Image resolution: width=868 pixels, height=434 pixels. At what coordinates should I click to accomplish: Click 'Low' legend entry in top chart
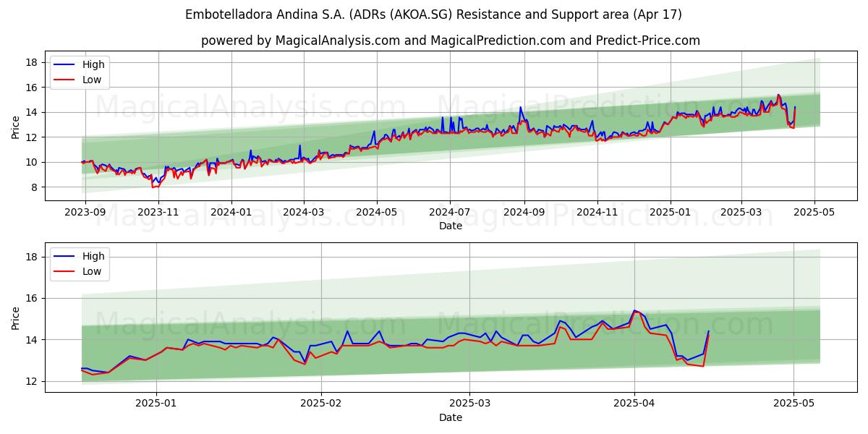92,80
